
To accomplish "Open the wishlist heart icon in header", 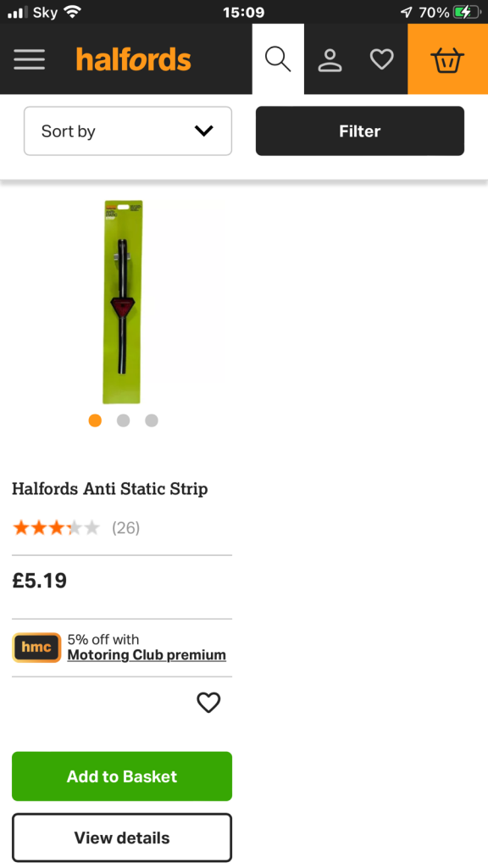I will (381, 59).
